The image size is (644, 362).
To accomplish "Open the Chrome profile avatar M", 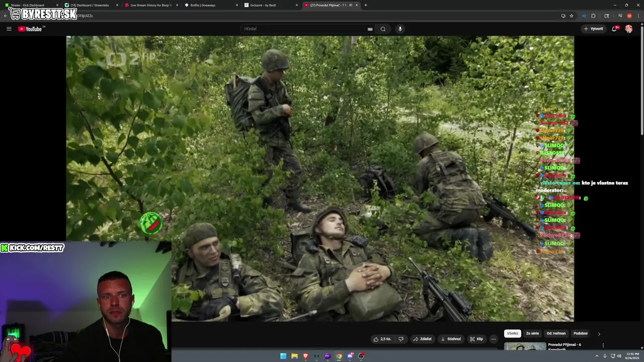I will (x=629, y=16).
